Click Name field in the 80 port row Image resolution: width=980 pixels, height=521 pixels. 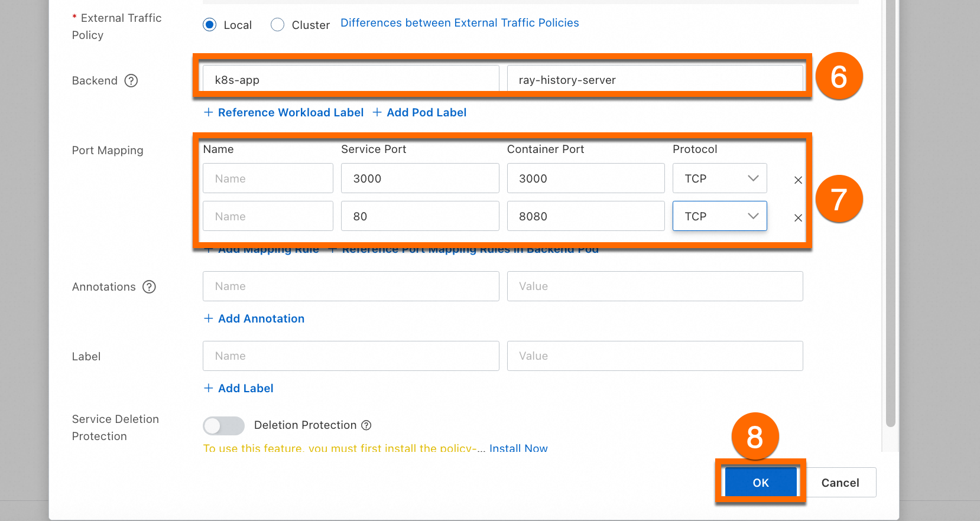coord(268,216)
